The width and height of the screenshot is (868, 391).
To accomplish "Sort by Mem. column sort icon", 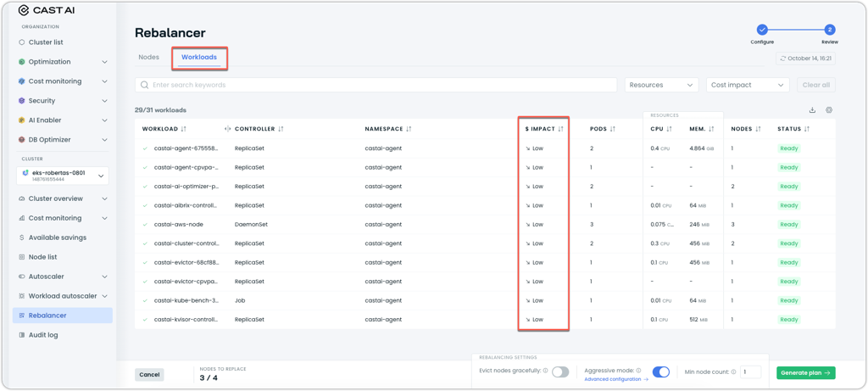I will 711,129.
